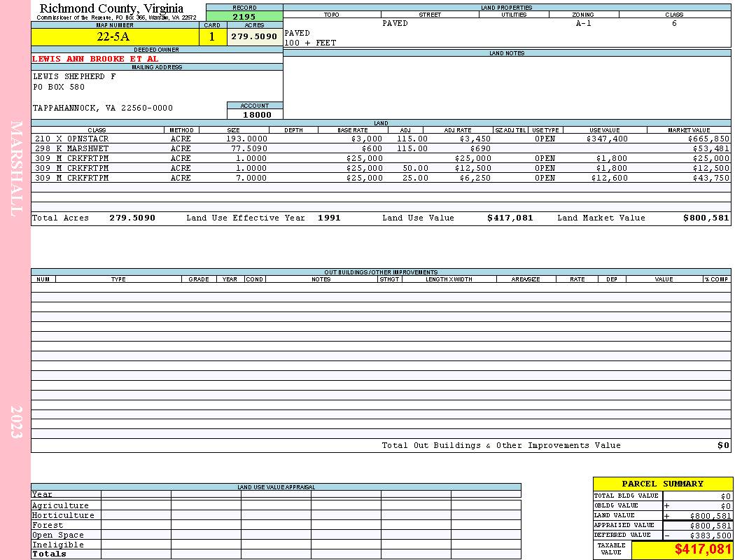Click mailing name LEWIS SHEPHERD F
The height and width of the screenshot is (560, 735).
pyautogui.click(x=74, y=76)
